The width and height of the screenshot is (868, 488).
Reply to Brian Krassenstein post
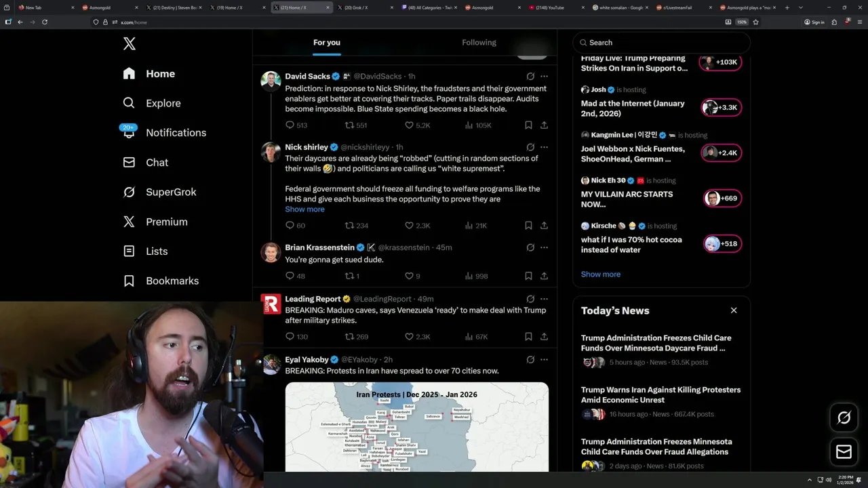[x=295, y=276]
